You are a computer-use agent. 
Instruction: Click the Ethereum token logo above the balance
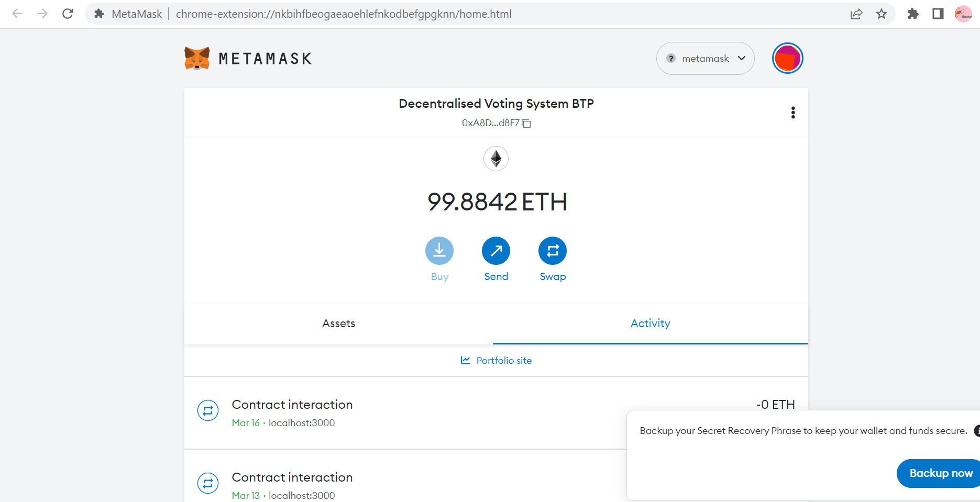[x=495, y=159]
